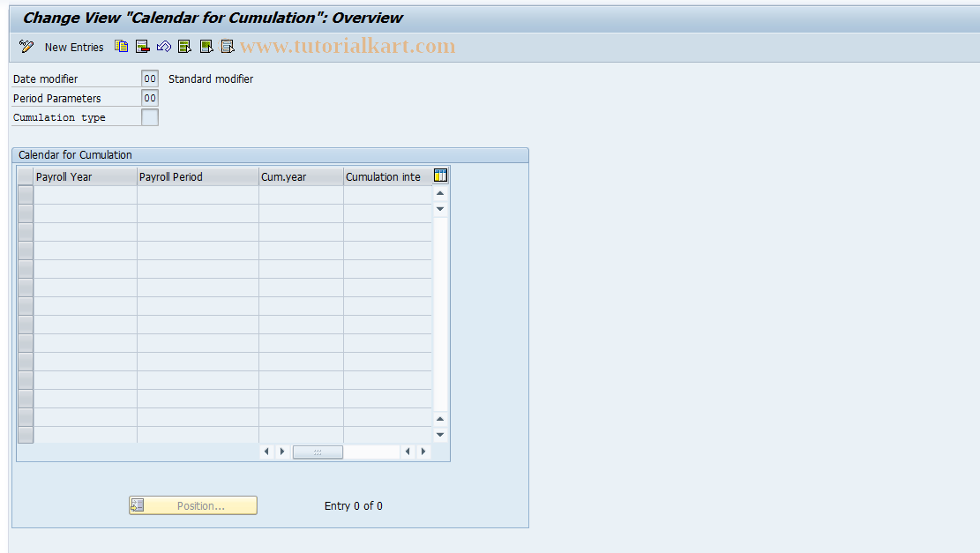Screen dimensions: 980x553
Task: Click first row Cum.year cell
Action: click(301, 195)
